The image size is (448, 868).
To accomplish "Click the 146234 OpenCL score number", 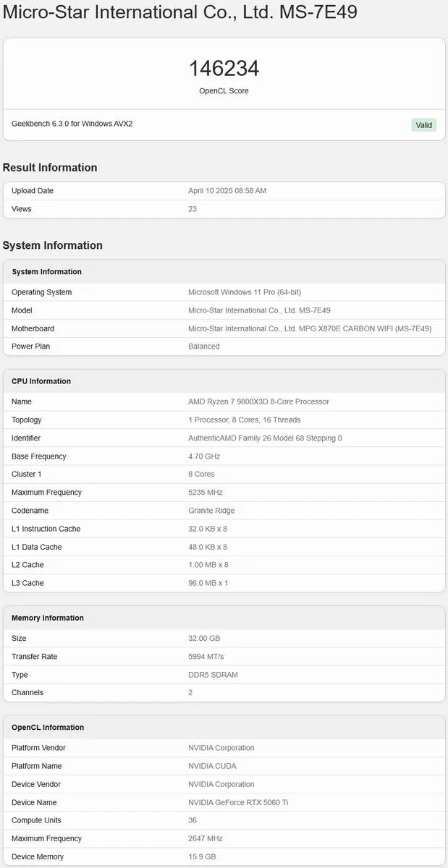I will coord(224,69).
